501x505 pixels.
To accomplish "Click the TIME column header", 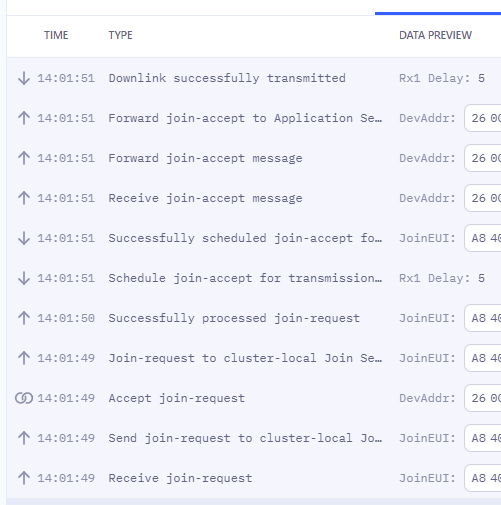I will click(x=56, y=35).
